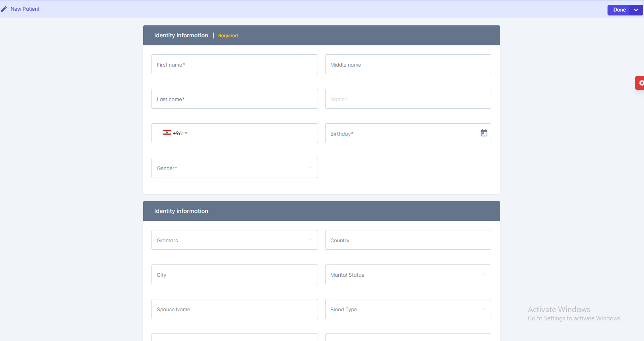Open the +961 phone code dropdown
Viewport: 644px width, 341px height.
coord(180,134)
